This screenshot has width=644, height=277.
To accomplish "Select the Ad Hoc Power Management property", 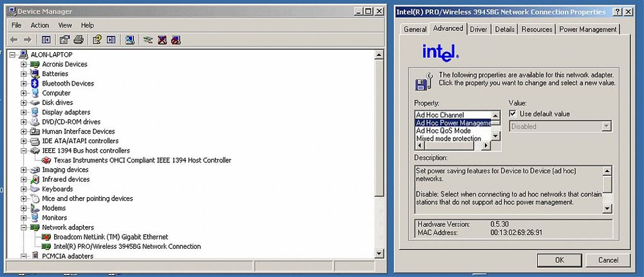I will coord(453,123).
